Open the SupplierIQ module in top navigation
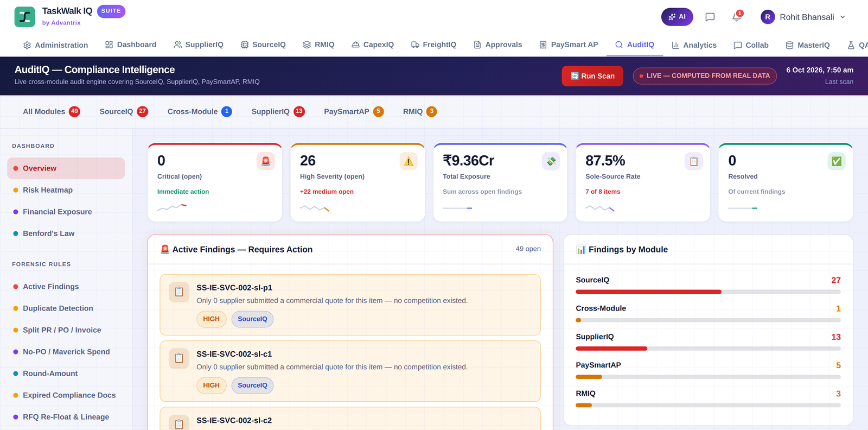The image size is (868, 430). pyautogui.click(x=199, y=45)
